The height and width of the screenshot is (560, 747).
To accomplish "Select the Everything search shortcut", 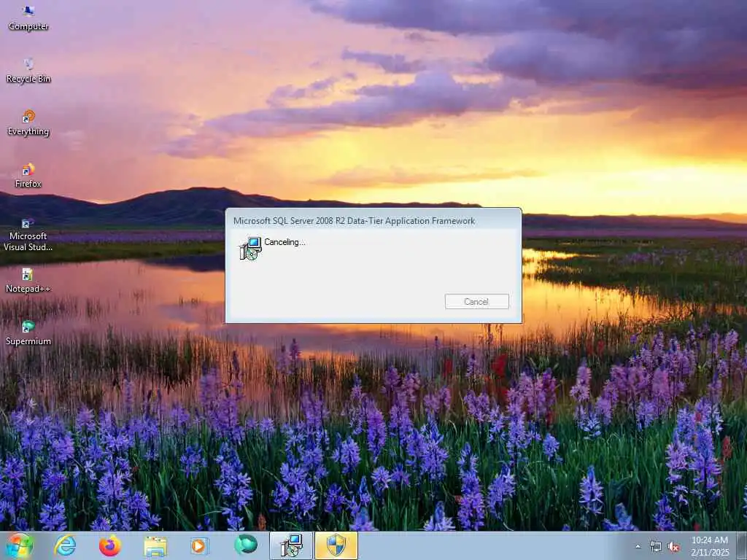I will pos(28,123).
